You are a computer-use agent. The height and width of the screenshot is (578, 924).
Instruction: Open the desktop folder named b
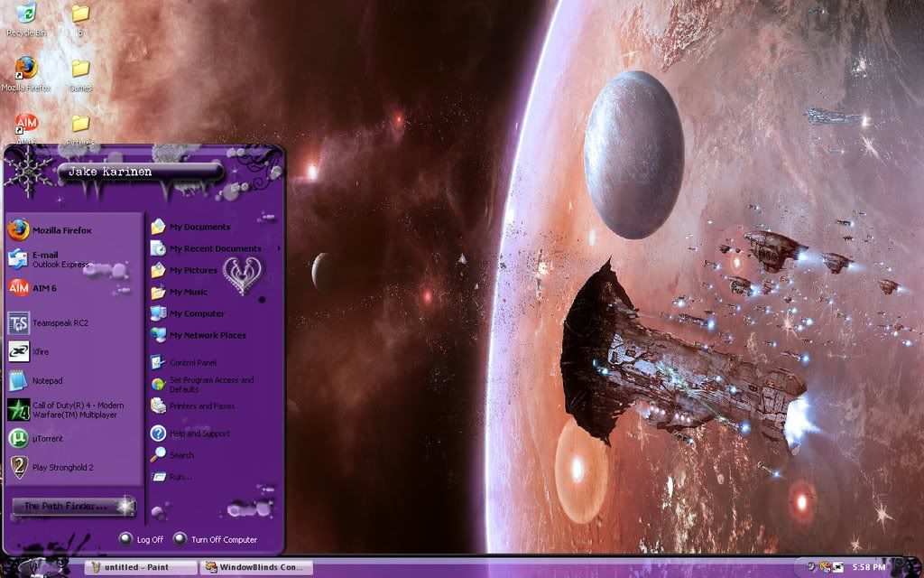click(x=80, y=20)
